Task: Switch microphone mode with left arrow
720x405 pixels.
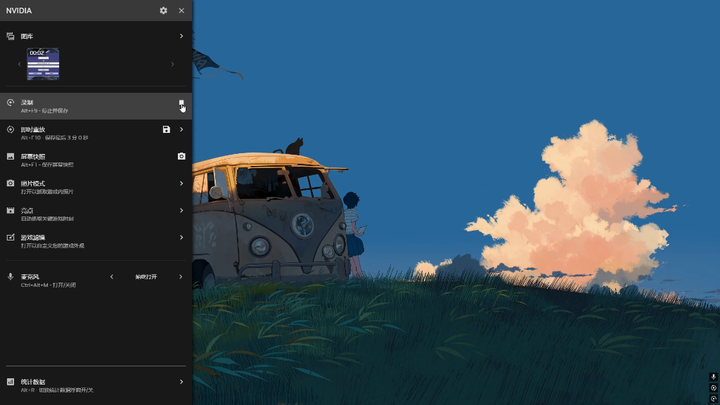Action: coord(112,276)
